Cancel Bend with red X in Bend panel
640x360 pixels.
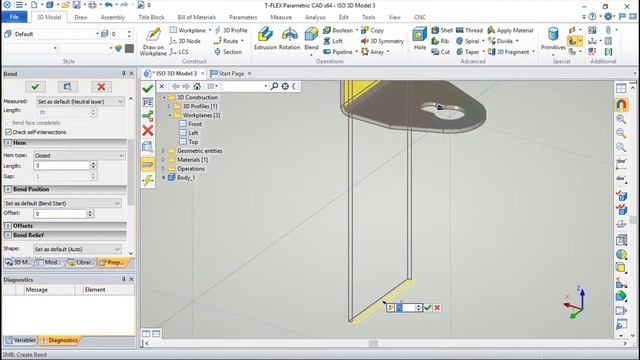pyautogui.click(x=101, y=87)
